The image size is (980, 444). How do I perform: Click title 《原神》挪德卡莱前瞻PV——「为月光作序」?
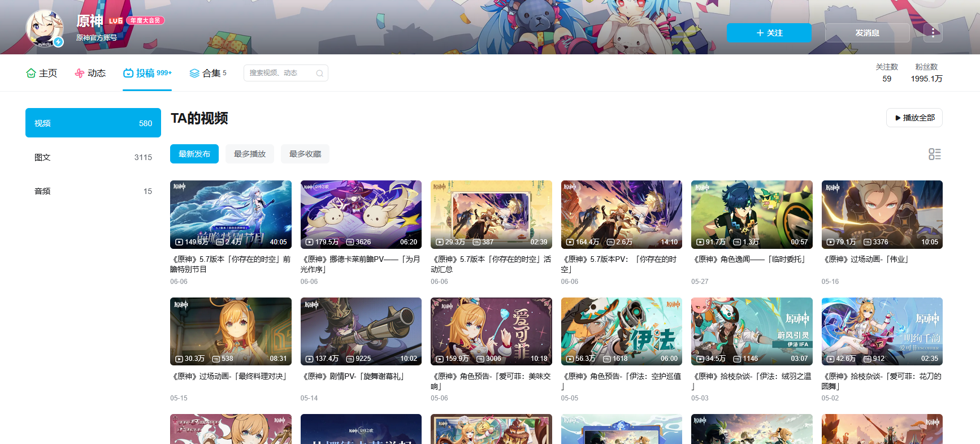pos(361,264)
